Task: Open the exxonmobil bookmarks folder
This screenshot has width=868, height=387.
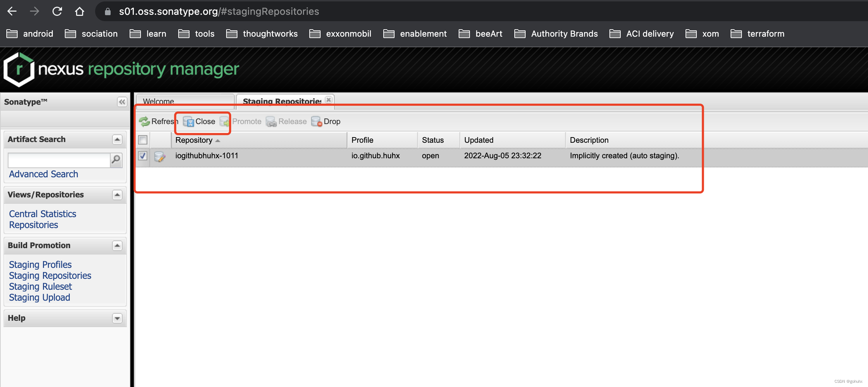Action: 340,34
